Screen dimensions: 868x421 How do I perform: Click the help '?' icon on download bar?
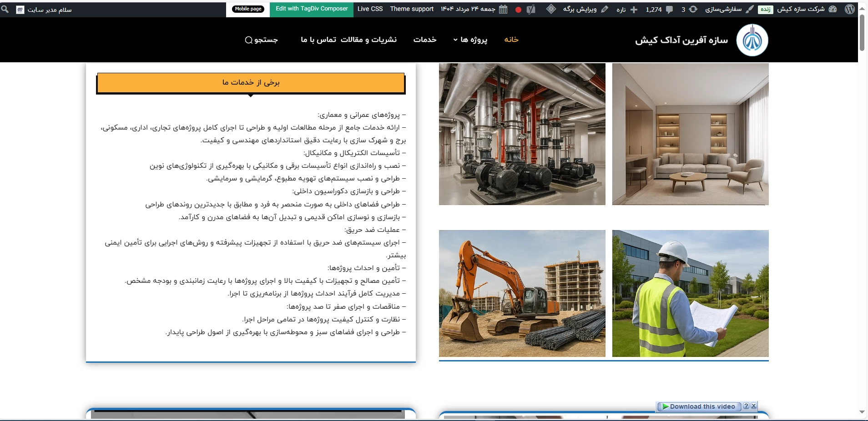tap(746, 406)
